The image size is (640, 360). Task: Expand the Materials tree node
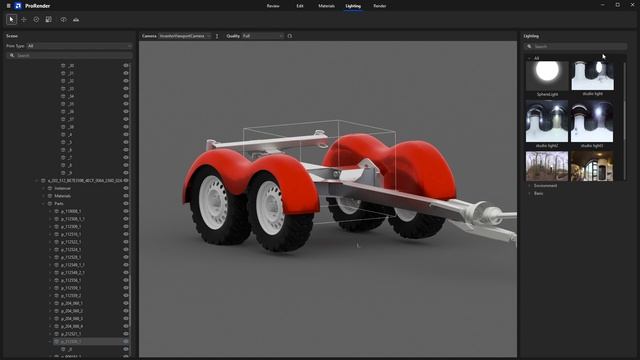point(44,196)
